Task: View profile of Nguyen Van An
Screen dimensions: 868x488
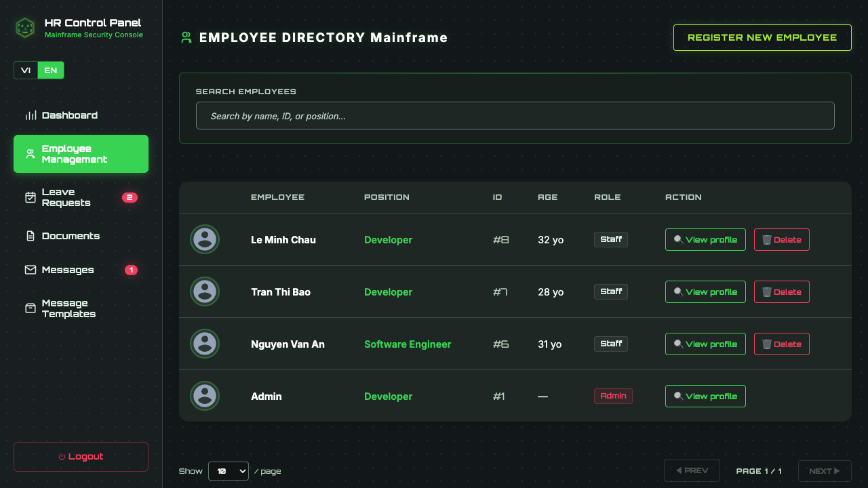Action: click(705, 344)
